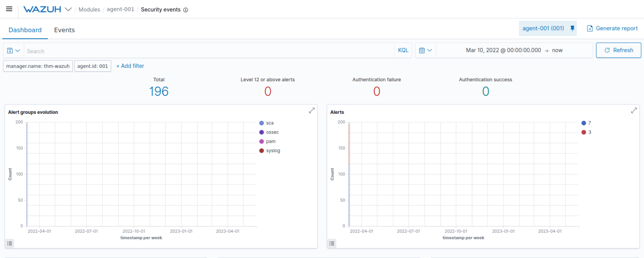Open the saved queries dropdown
This screenshot has height=258, width=644.
tap(13, 51)
